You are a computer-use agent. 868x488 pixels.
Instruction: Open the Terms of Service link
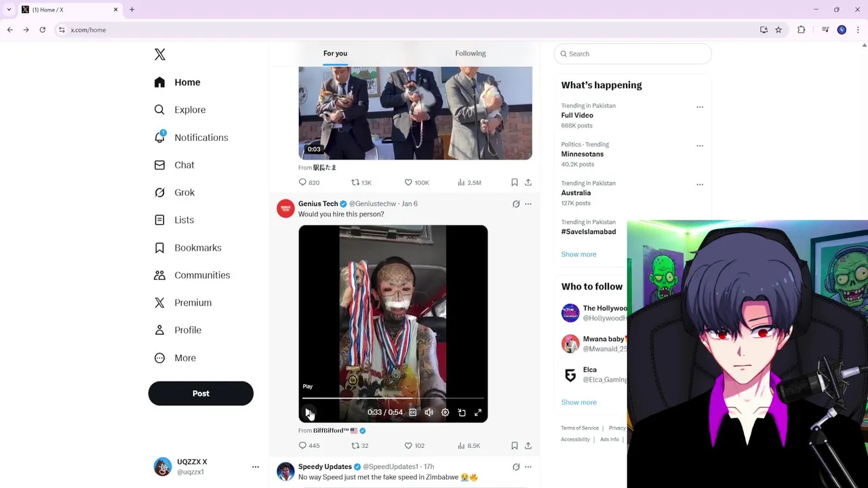click(x=580, y=428)
